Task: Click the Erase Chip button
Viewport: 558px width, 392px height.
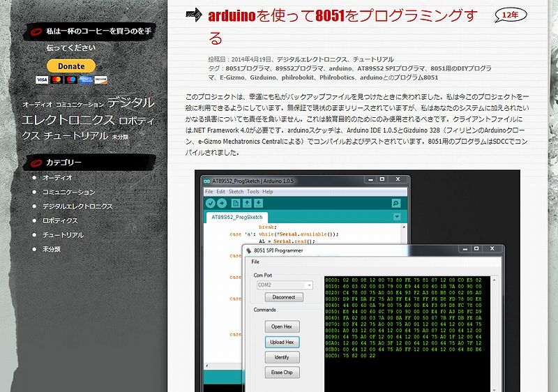Action: pos(282,372)
